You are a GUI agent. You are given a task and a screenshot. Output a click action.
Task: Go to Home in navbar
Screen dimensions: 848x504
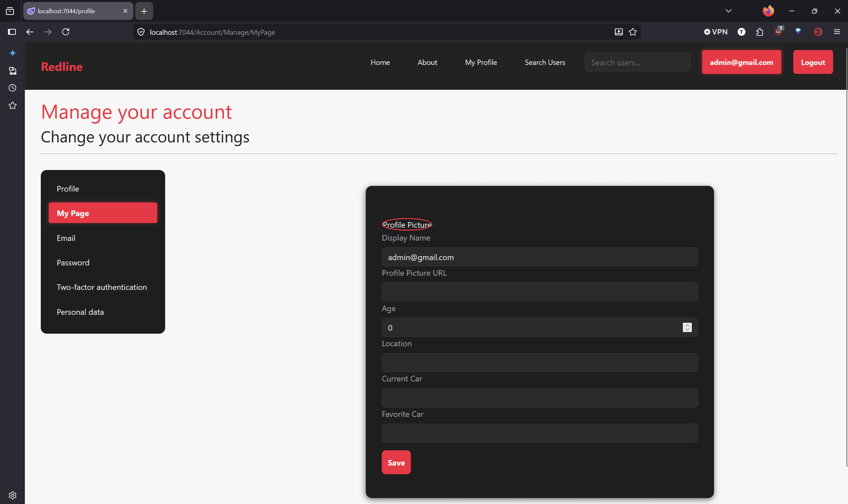pos(380,63)
